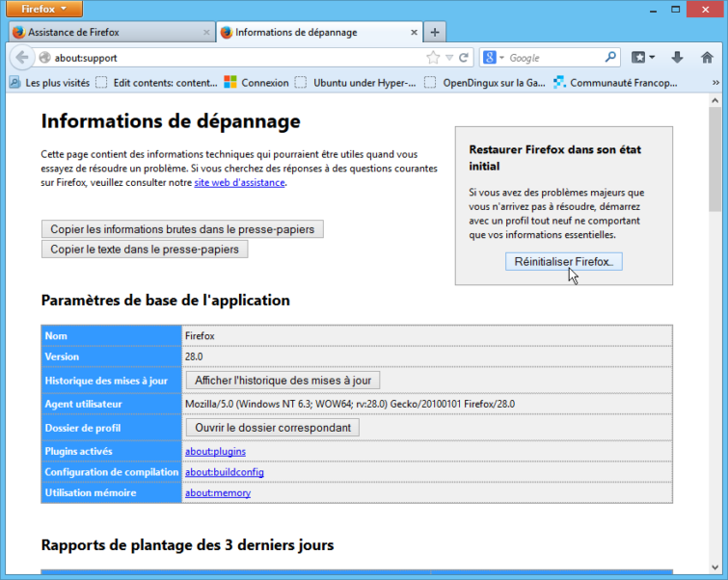Screen dimensions: 728x580
Task: Click the Google search field
Action: tap(554, 58)
